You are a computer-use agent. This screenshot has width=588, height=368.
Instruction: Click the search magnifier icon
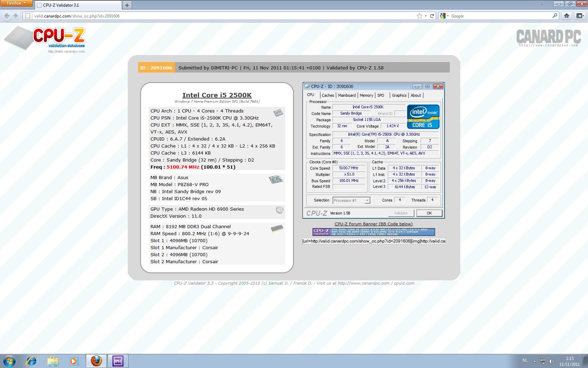click(555, 16)
